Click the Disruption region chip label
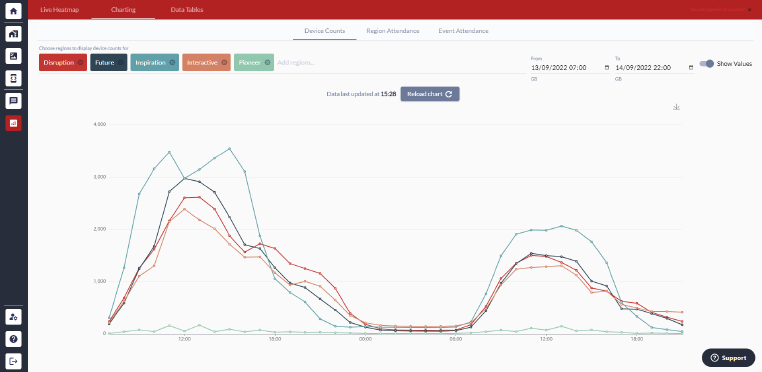Screen dimensions: 762x372 59,62
